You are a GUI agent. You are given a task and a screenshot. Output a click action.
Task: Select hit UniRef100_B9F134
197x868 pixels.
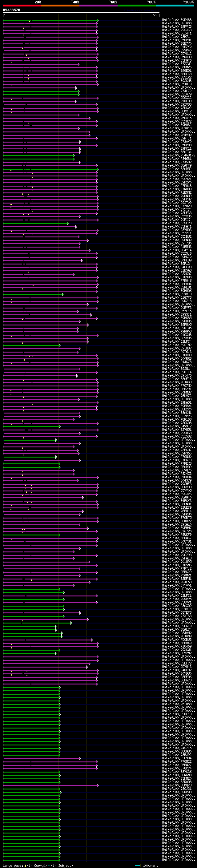(x=177, y=264)
